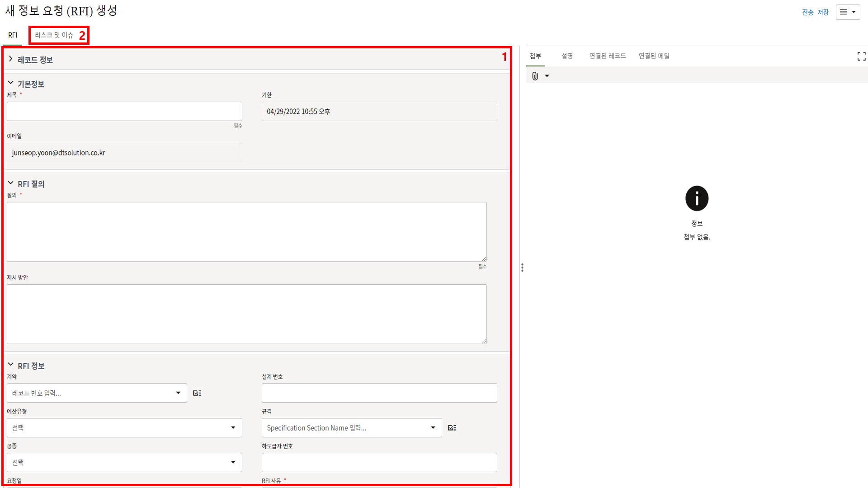This screenshot has width=868, height=488.
Task: Click record picker icon next to 계약 field
Action: pos(197,393)
